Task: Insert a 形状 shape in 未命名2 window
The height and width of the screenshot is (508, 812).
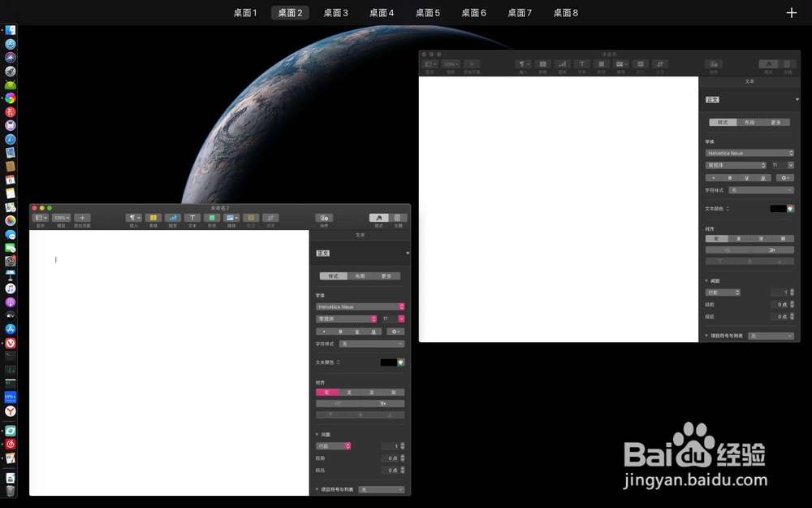Action: point(212,218)
